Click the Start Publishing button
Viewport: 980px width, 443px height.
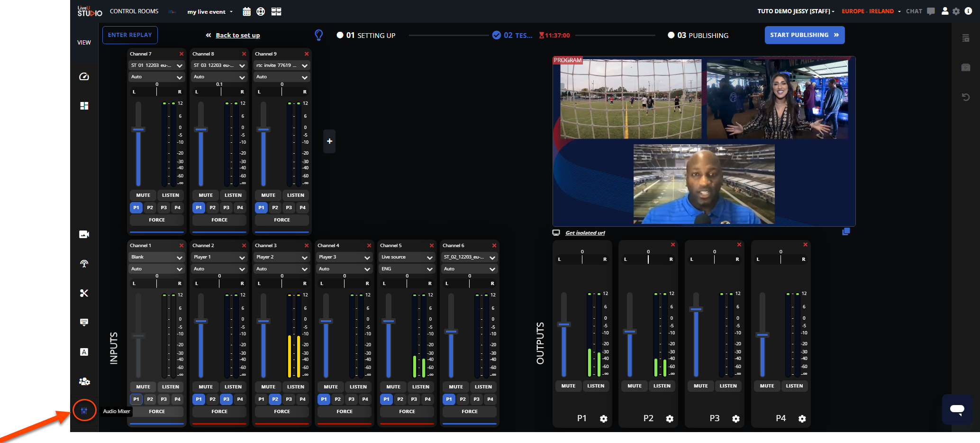coord(804,35)
